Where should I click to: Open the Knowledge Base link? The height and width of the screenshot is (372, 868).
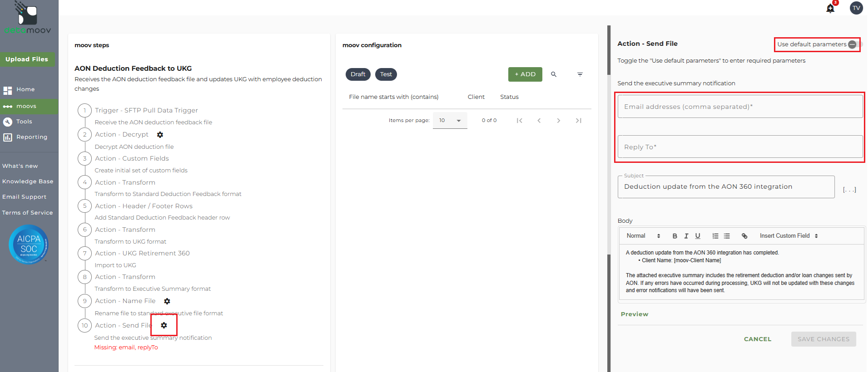(x=28, y=181)
